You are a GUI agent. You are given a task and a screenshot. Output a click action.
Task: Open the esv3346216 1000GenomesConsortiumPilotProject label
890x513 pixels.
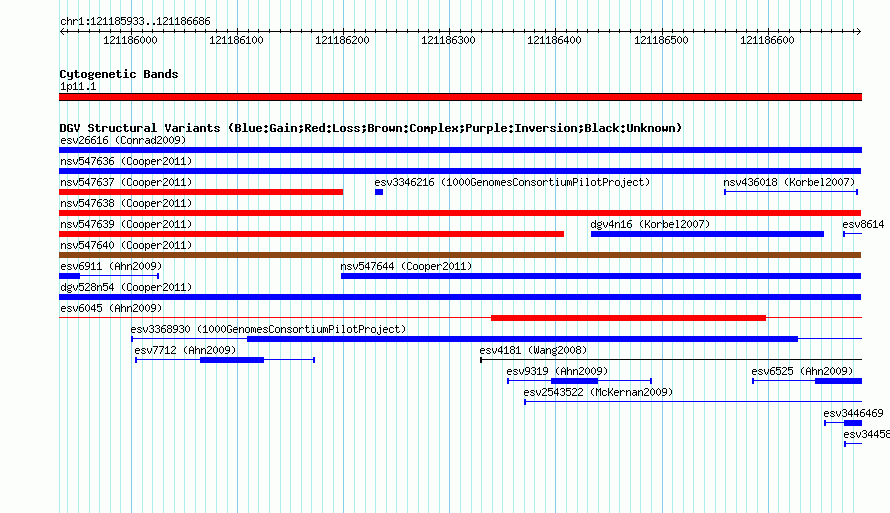coord(512,182)
